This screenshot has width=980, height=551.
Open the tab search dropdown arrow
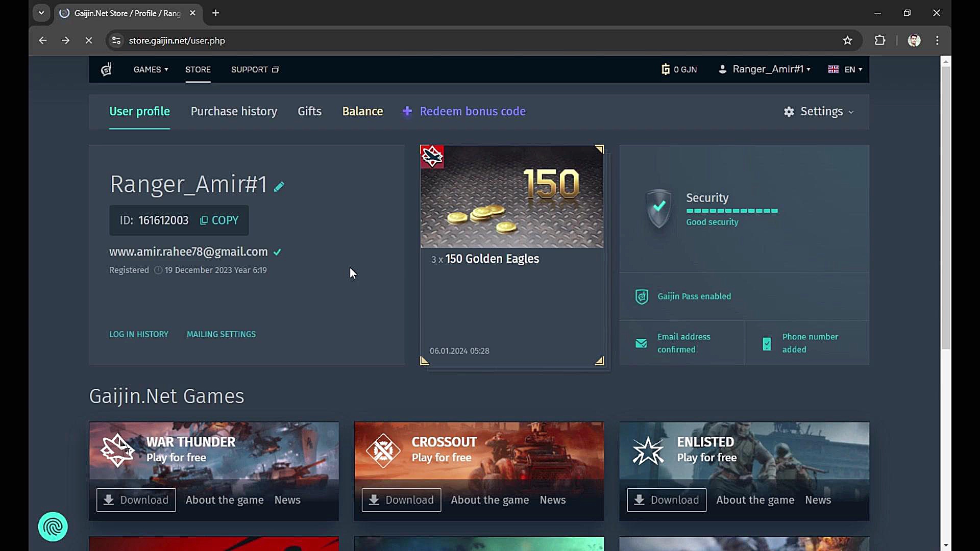click(x=41, y=13)
